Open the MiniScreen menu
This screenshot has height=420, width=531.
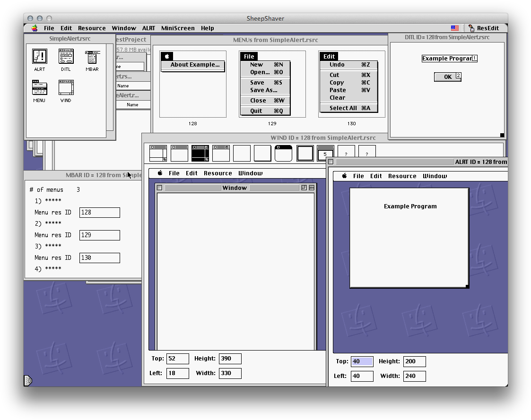point(178,28)
